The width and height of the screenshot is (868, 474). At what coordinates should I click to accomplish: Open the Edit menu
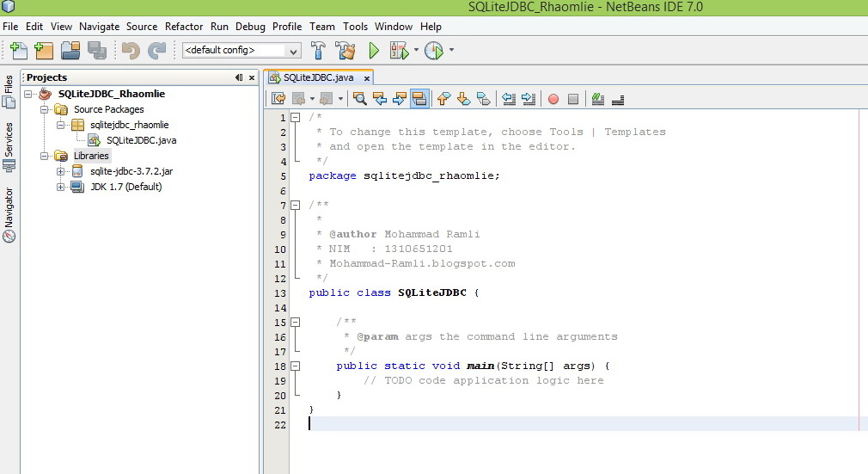tap(34, 27)
